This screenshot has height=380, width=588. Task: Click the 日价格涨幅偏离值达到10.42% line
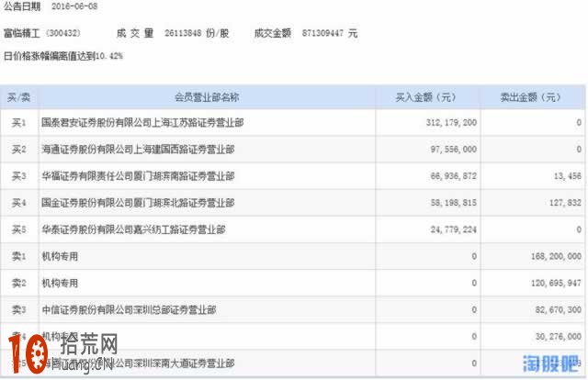pyautogui.click(x=63, y=56)
